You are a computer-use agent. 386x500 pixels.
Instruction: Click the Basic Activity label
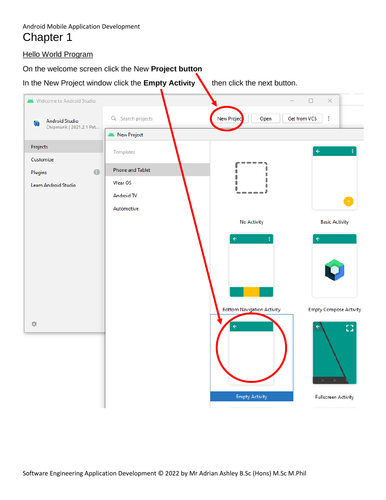(334, 222)
